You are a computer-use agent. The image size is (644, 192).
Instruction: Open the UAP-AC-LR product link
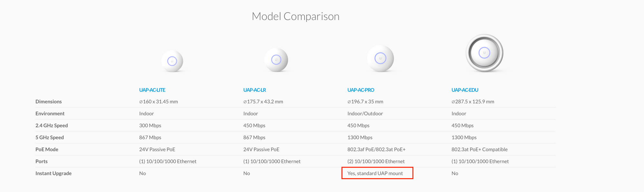click(x=255, y=90)
